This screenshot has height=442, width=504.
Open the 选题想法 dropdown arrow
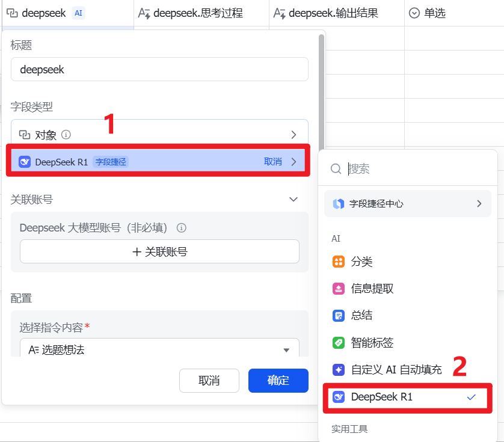[x=286, y=350]
